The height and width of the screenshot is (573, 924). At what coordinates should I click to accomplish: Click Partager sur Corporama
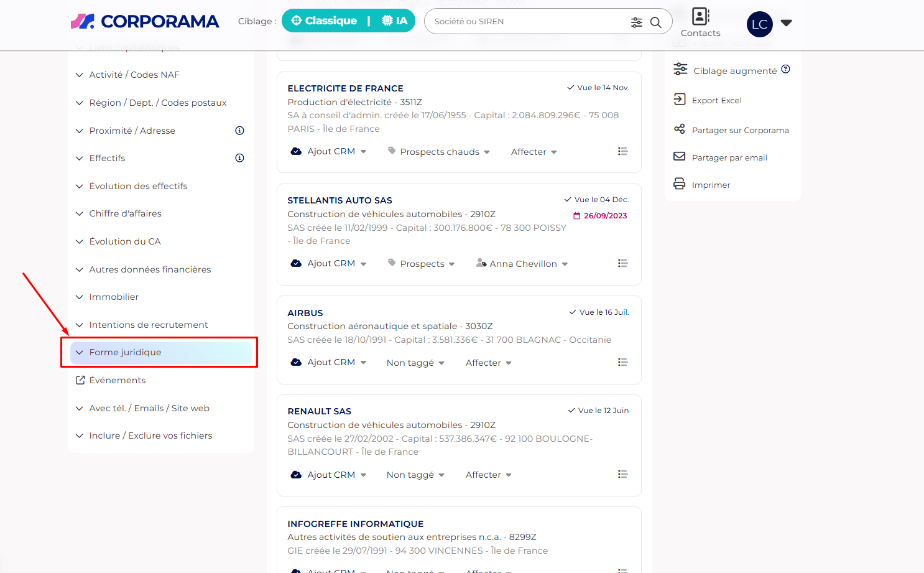[x=739, y=130]
